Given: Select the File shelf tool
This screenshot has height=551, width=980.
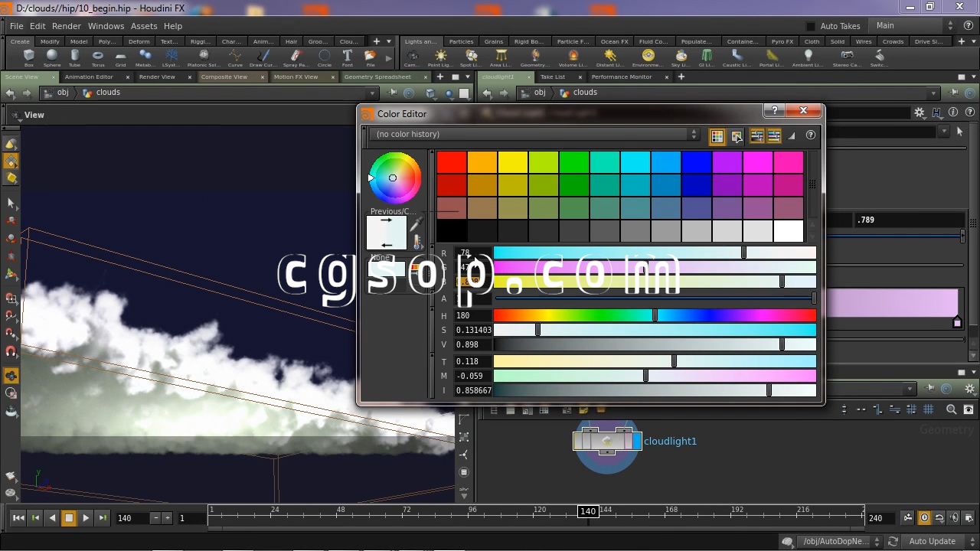Looking at the screenshot, I should click(371, 58).
